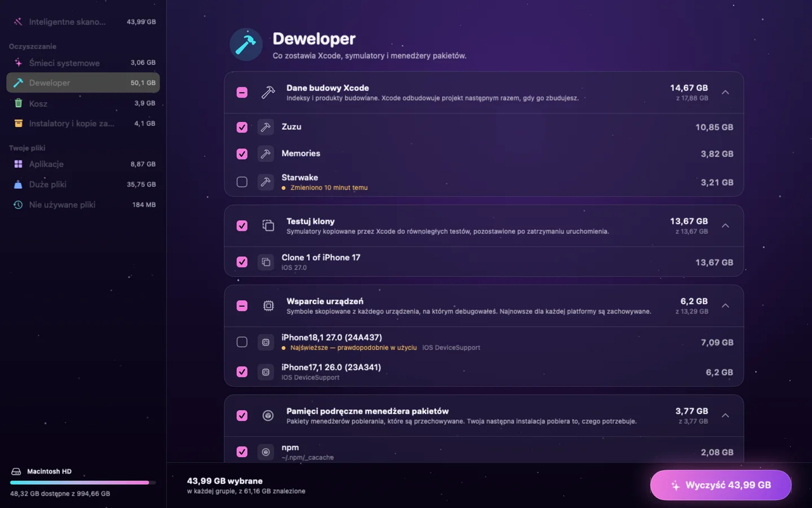Click the hammer icon beside Deweloper in sidebar
The width and height of the screenshot is (812, 508).
click(18, 82)
